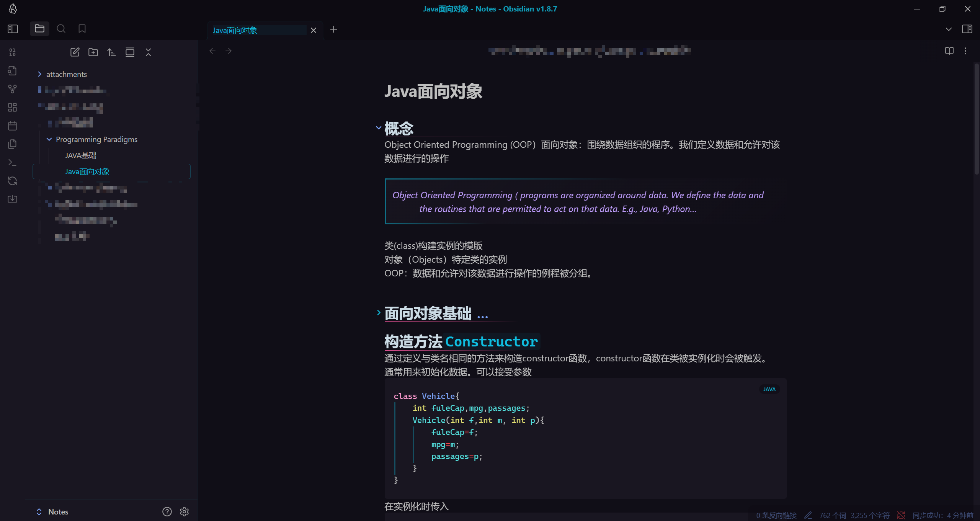The height and width of the screenshot is (521, 980).
Task: Minimize the Obsidian window
Action: tap(917, 9)
